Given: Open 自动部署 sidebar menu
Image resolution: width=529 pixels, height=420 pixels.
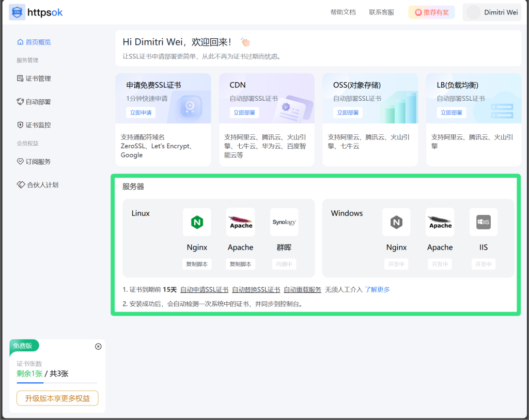Looking at the screenshot, I should click(34, 102).
